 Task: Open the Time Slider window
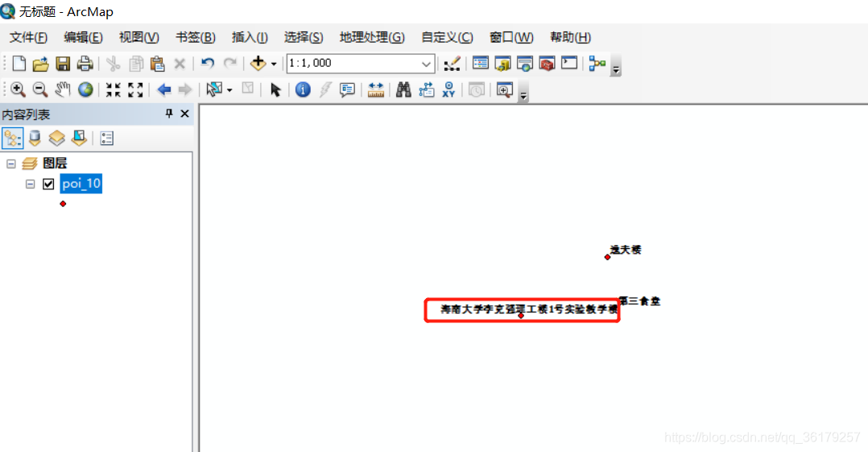476,89
